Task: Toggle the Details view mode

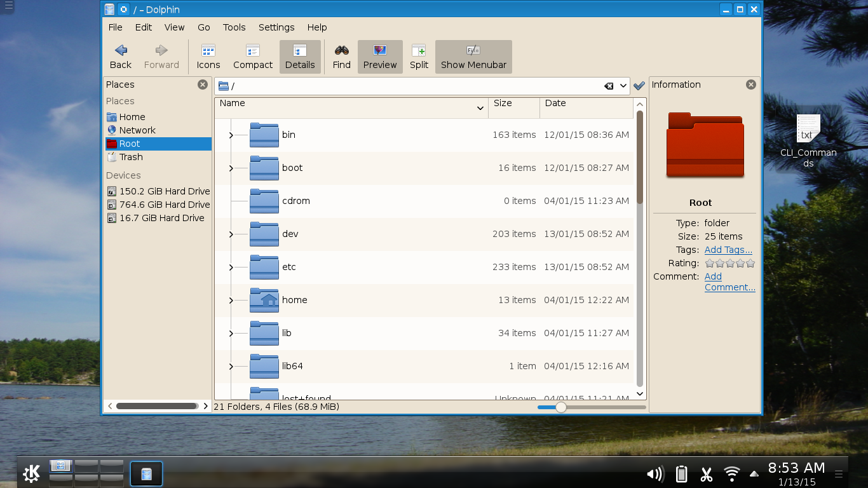Action: (300, 57)
